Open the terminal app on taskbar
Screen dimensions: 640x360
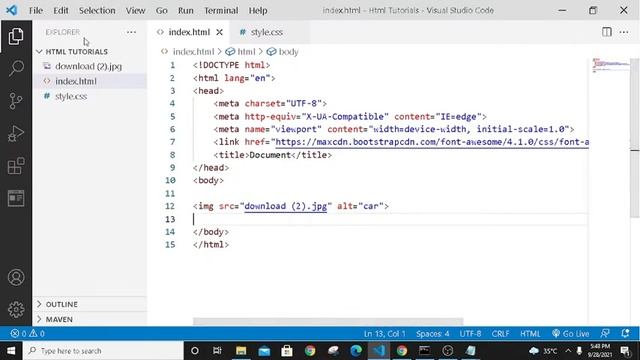[x=424, y=351]
